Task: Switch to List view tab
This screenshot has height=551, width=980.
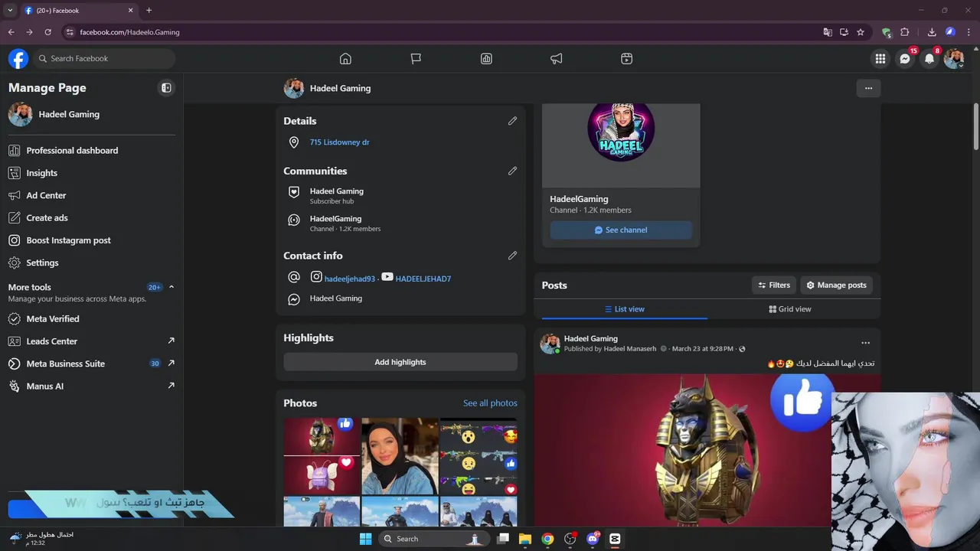Action: 624,309
